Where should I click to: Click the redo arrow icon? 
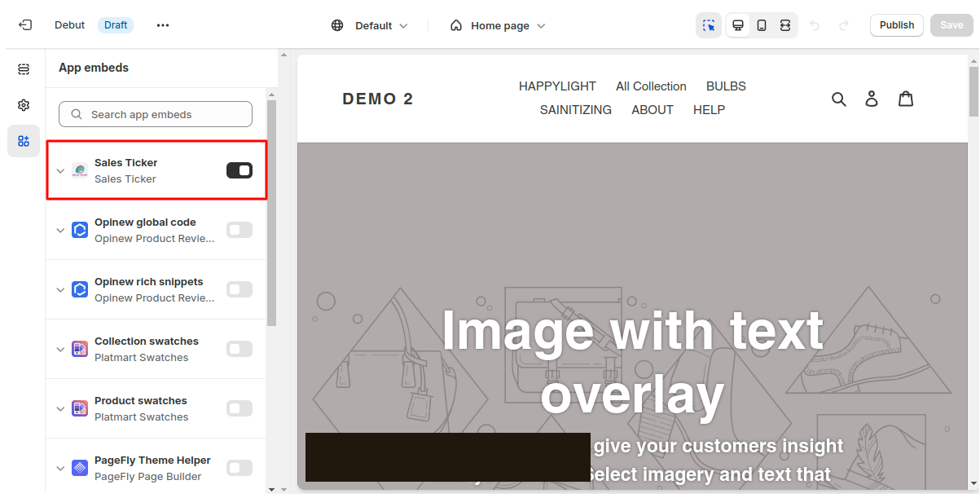click(x=844, y=25)
